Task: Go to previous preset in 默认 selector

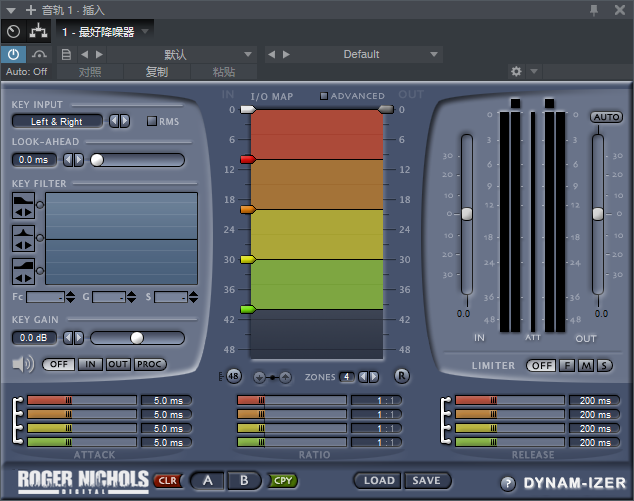Action: pos(85,54)
